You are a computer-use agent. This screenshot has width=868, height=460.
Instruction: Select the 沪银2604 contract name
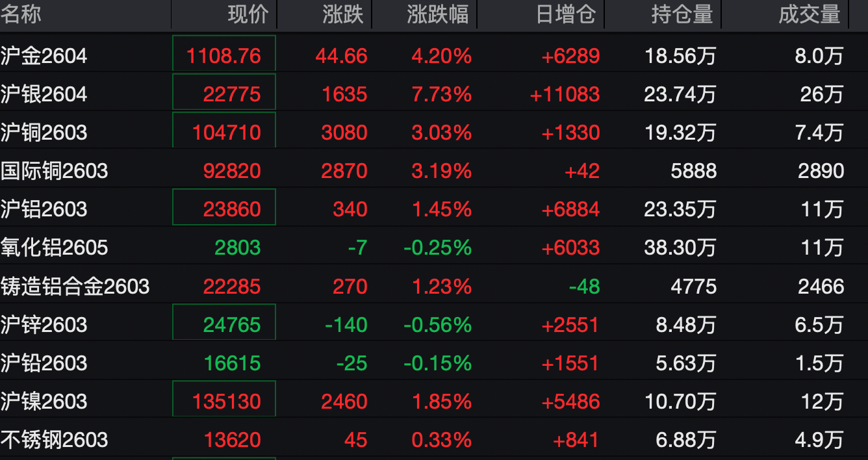point(44,95)
